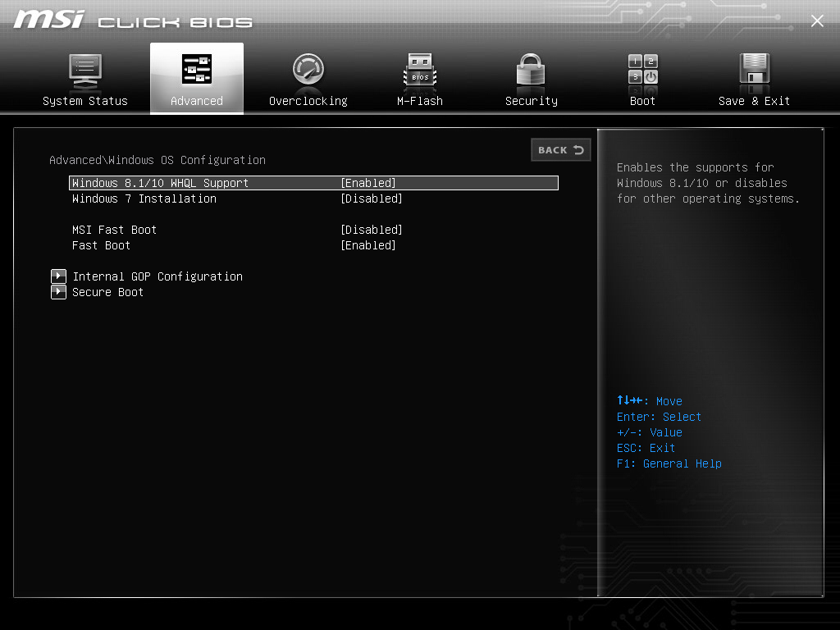The width and height of the screenshot is (840, 630).
Task: Click the +/-: Value hint
Action: click(650, 432)
